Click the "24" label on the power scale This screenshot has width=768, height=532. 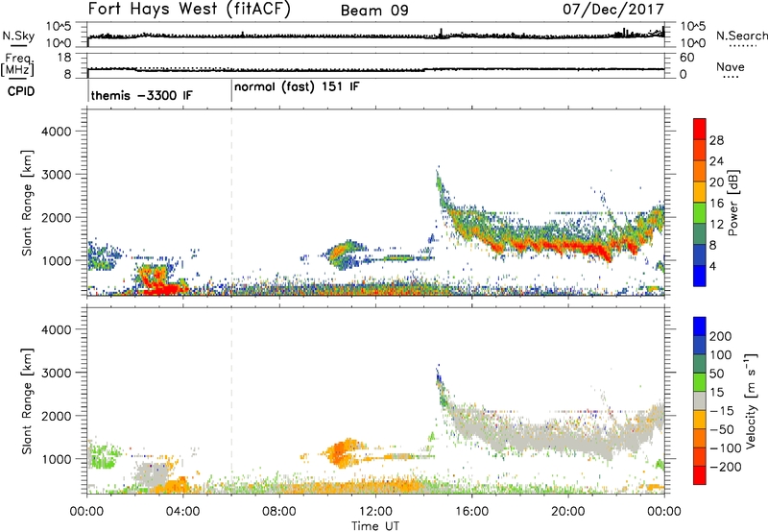click(x=716, y=161)
